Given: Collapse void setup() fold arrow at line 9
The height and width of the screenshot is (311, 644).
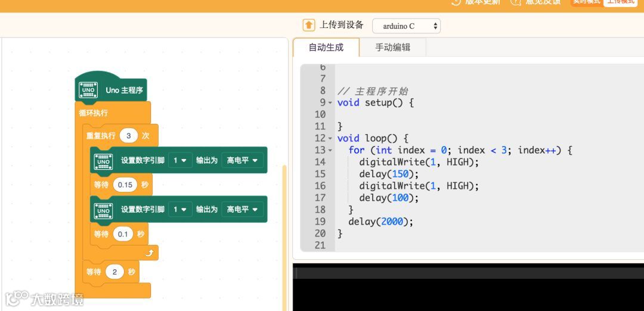Looking at the screenshot, I should click(x=330, y=102).
